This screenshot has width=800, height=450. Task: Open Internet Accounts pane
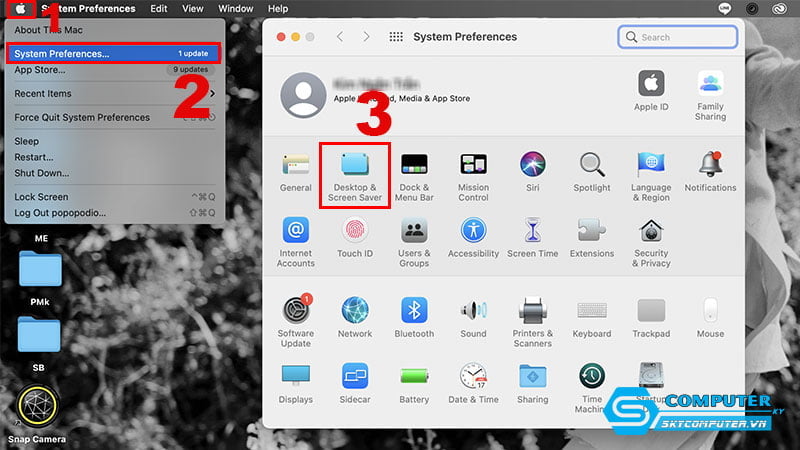coord(295,242)
